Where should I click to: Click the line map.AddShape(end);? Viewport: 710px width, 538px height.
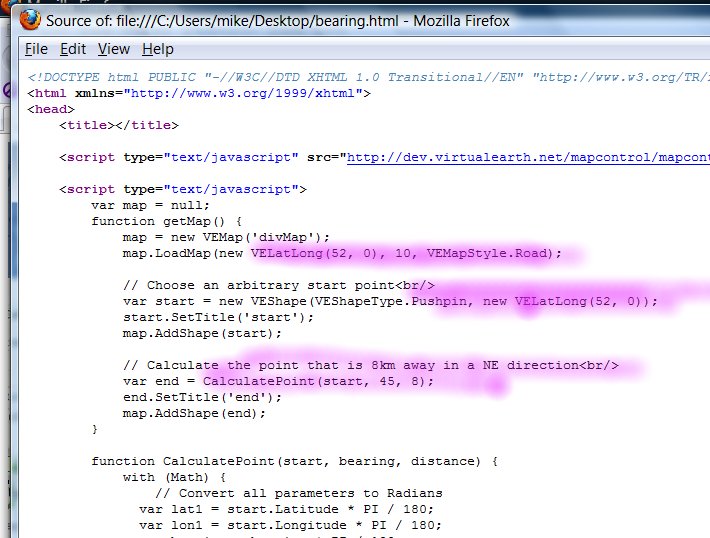click(194, 413)
